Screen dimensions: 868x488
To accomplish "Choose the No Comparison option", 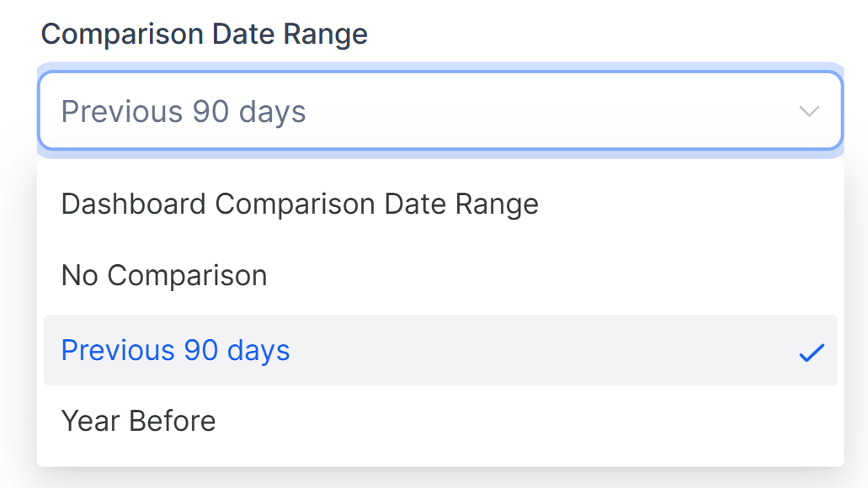I will pyautogui.click(x=164, y=275).
